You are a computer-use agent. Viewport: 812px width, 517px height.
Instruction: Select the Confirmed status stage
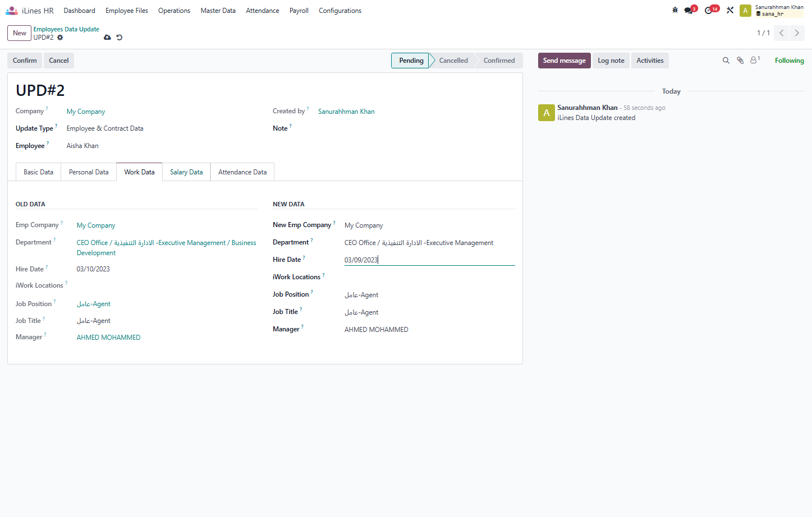[499, 61]
